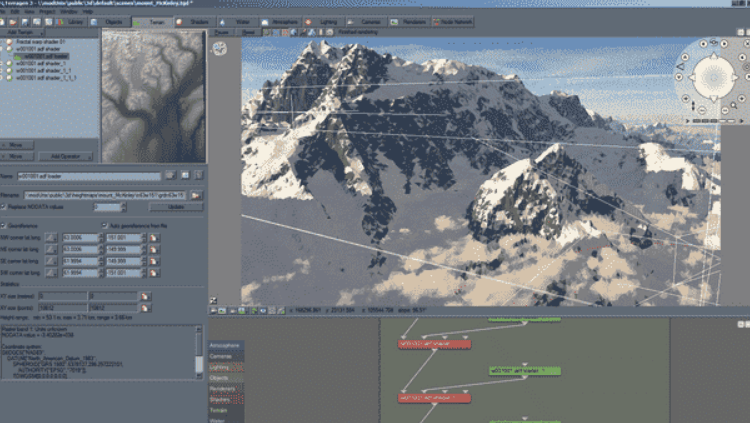Click NW corner animation icon at row end
This screenshot has width=750, height=423.
154,237
